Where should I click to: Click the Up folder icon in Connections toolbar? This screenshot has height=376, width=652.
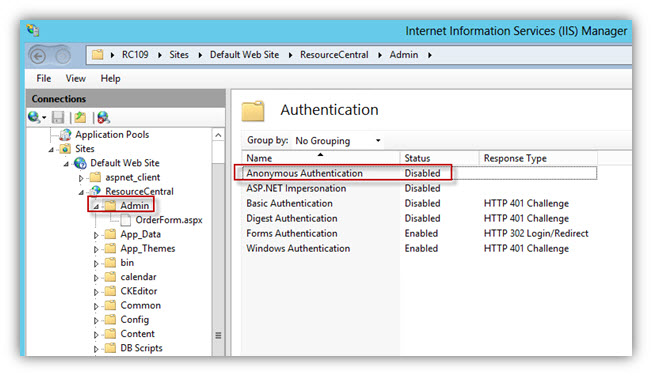click(80, 118)
